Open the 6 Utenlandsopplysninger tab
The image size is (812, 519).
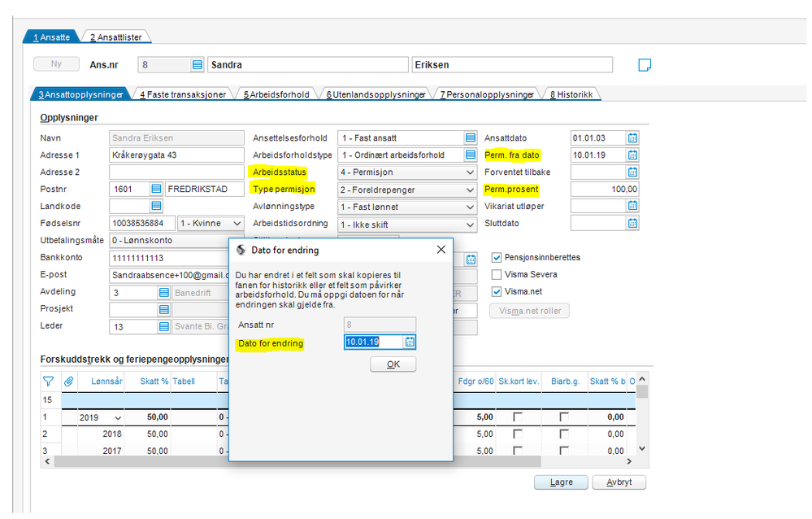click(376, 94)
